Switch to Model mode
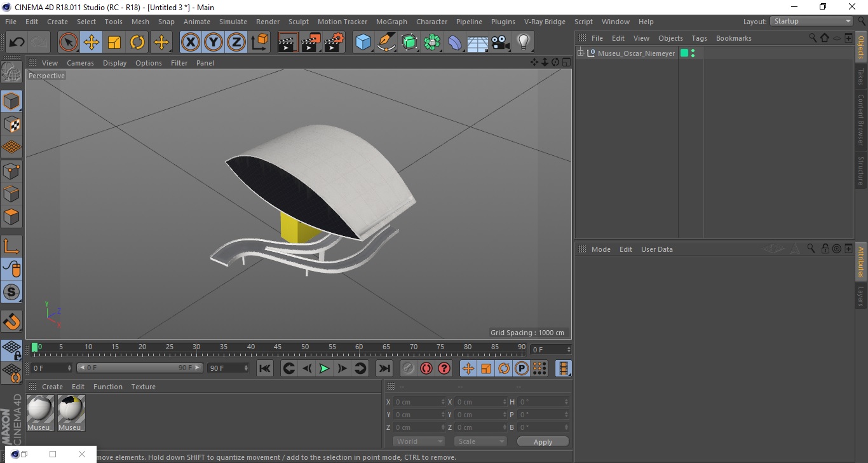This screenshot has width=868, height=463. pyautogui.click(x=11, y=102)
